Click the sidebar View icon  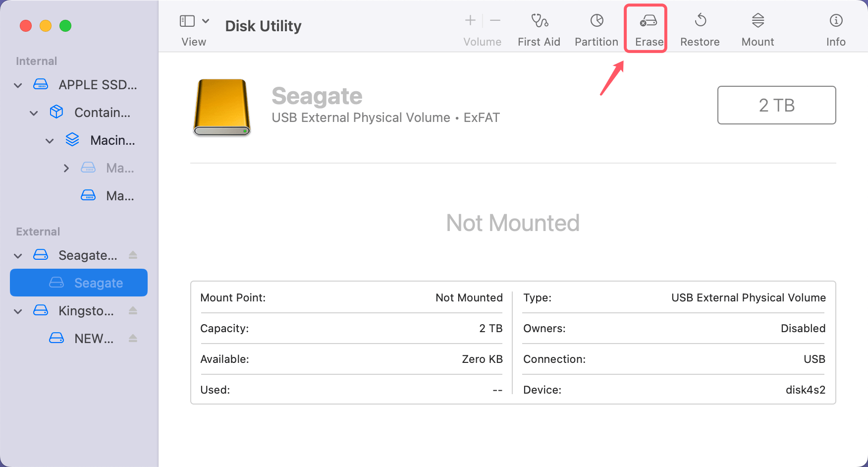(187, 20)
